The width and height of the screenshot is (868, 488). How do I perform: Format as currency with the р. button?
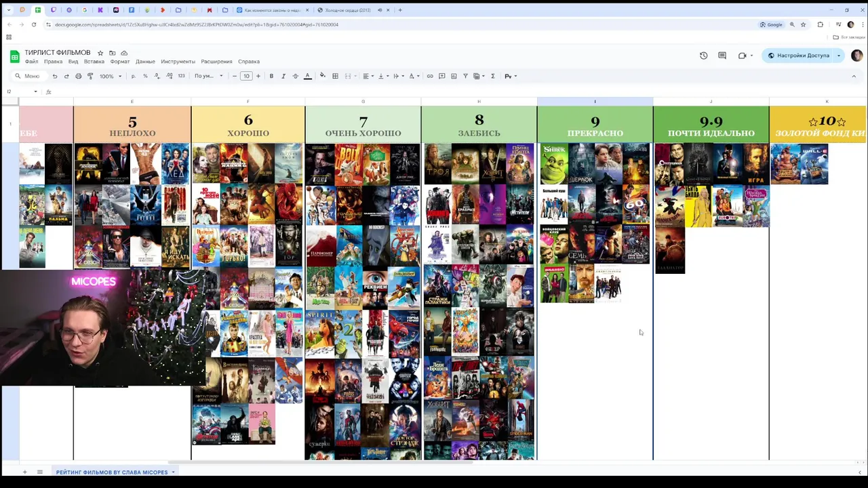(133, 76)
